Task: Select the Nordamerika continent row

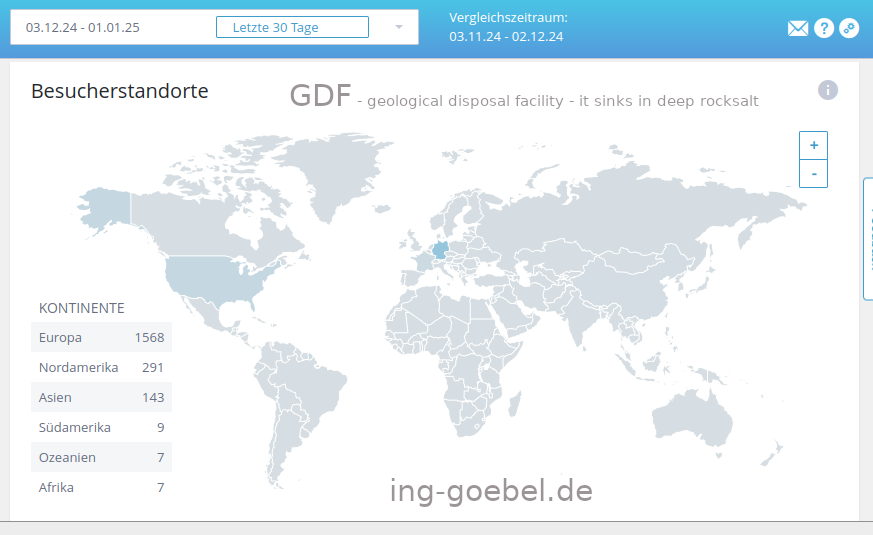Action: pos(101,367)
